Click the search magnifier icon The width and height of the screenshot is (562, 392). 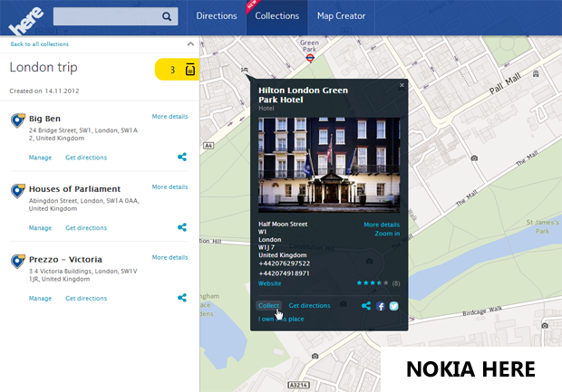click(167, 16)
